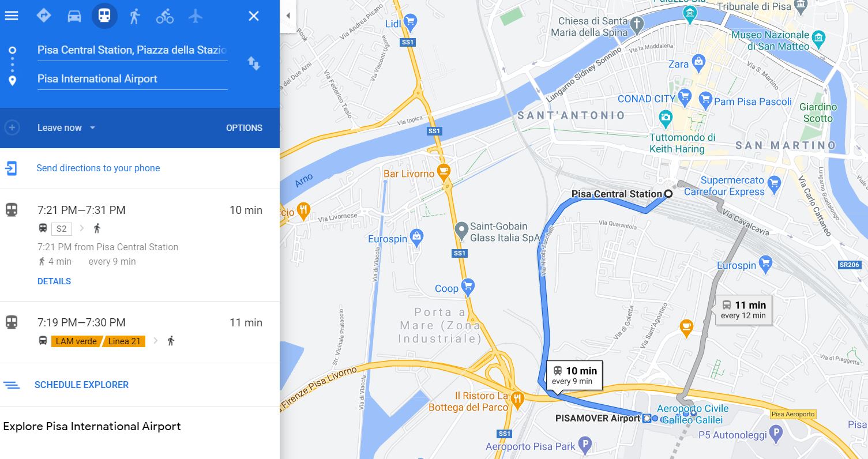Select the transit travel mode
This screenshot has width=868, height=459.
pos(104,16)
